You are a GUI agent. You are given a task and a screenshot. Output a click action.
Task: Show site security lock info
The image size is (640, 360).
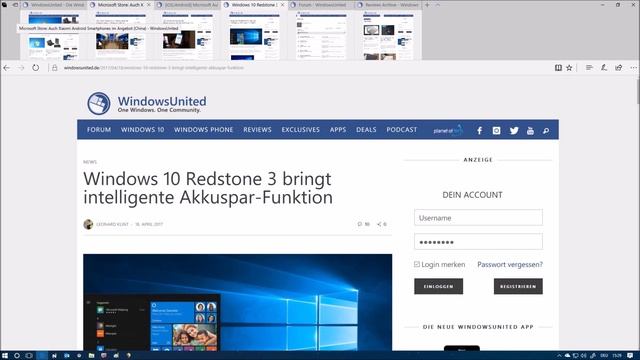[55, 68]
